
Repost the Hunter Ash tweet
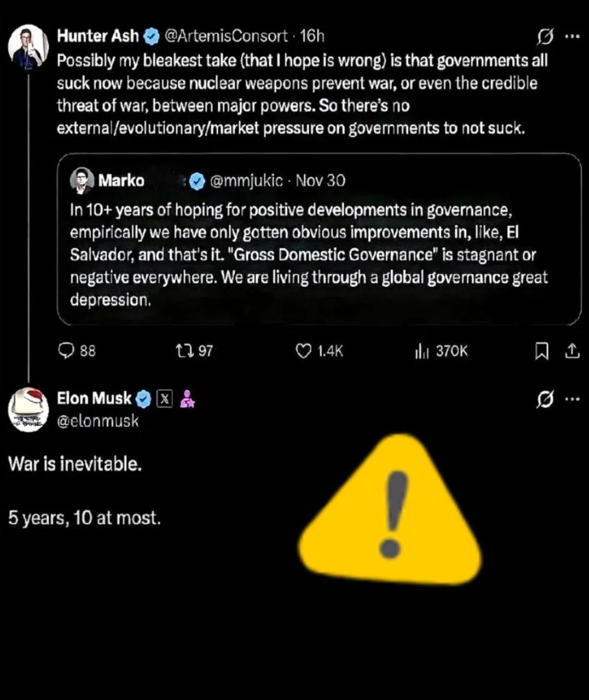[181, 351]
